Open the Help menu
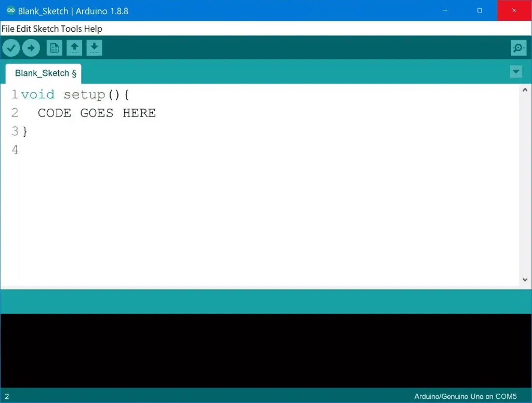The height and width of the screenshot is (403, 532). pyautogui.click(x=93, y=29)
